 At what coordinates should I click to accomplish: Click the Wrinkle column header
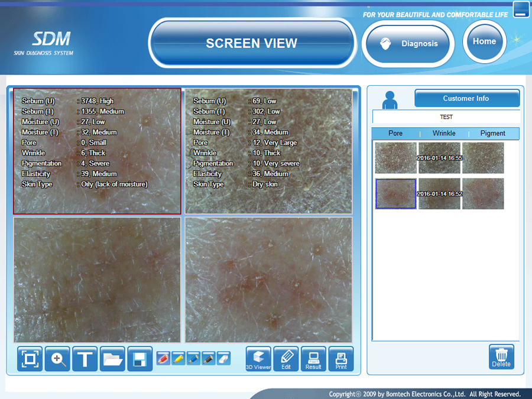(x=444, y=134)
